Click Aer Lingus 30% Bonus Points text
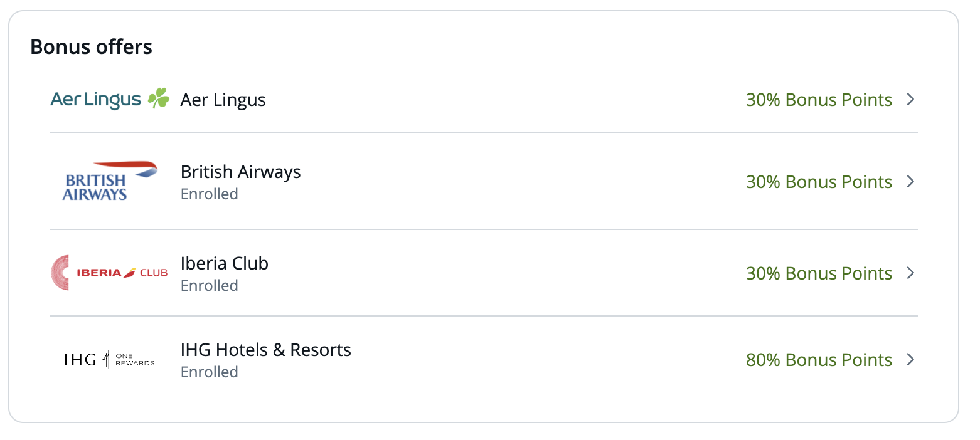Screen dimensions: 980x440 (x=818, y=100)
